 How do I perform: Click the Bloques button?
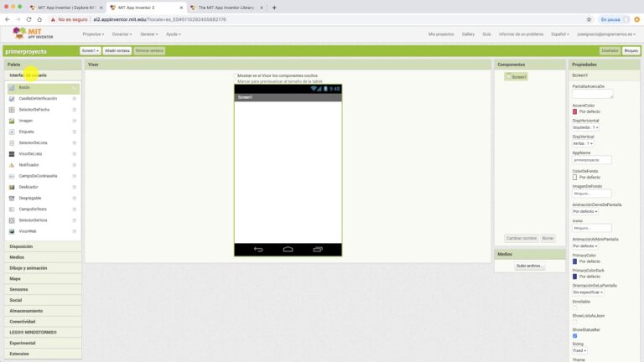[x=631, y=50]
